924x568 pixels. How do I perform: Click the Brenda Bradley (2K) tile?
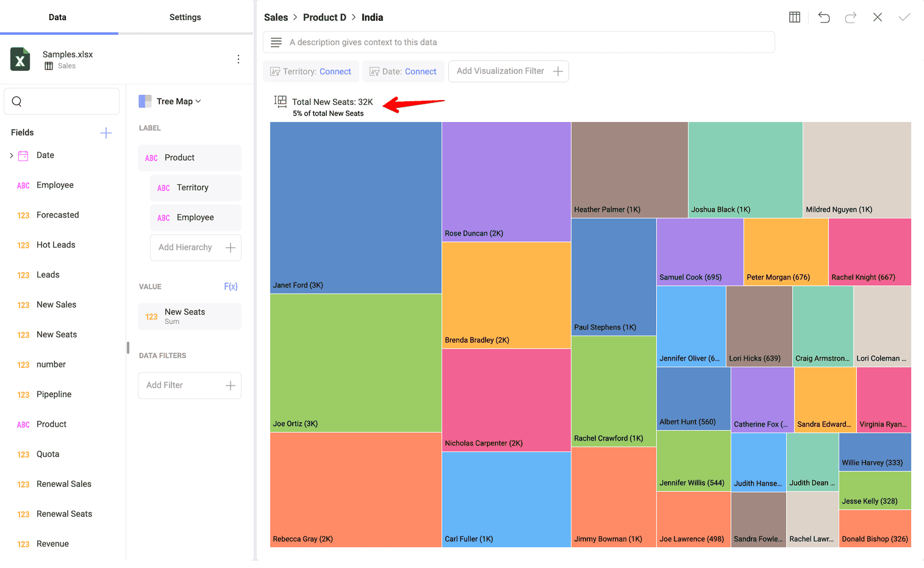click(x=506, y=295)
